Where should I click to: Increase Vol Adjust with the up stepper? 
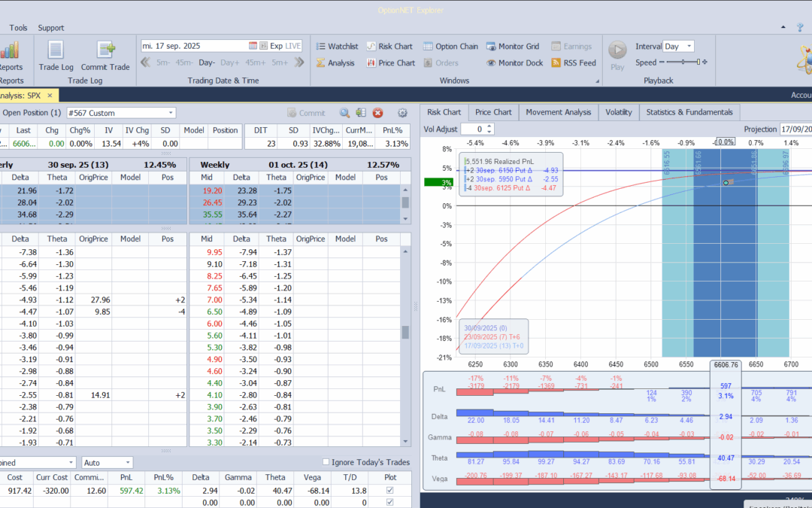490,126
